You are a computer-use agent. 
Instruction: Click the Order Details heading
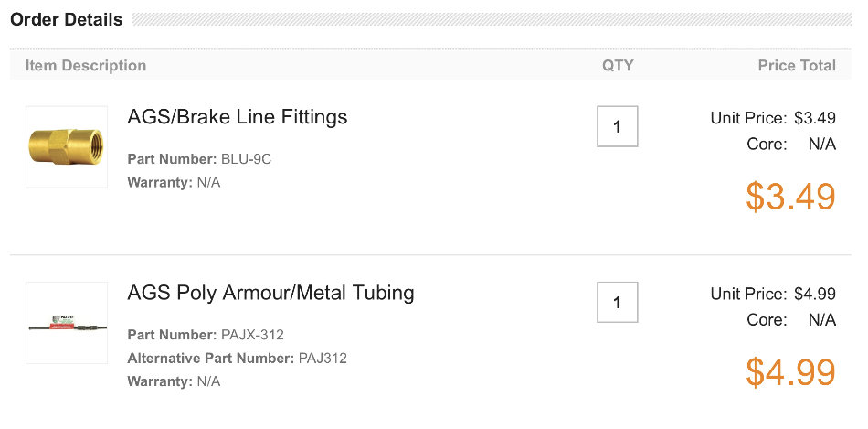click(x=67, y=20)
